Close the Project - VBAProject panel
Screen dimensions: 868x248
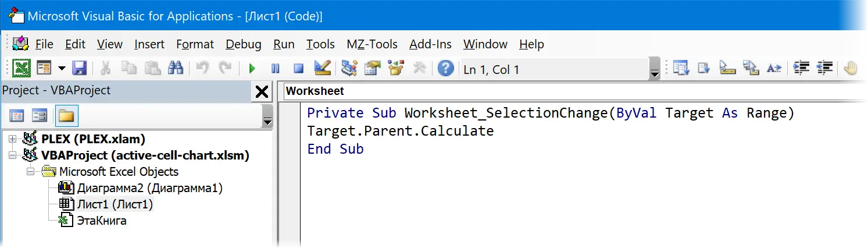pyautogui.click(x=262, y=91)
